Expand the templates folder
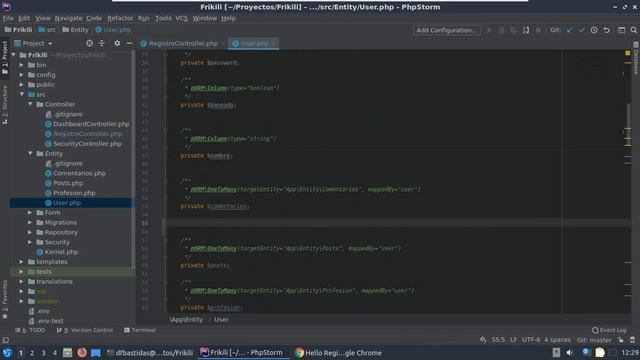Image resolution: width=640 pixels, height=360 pixels. click(x=22, y=262)
